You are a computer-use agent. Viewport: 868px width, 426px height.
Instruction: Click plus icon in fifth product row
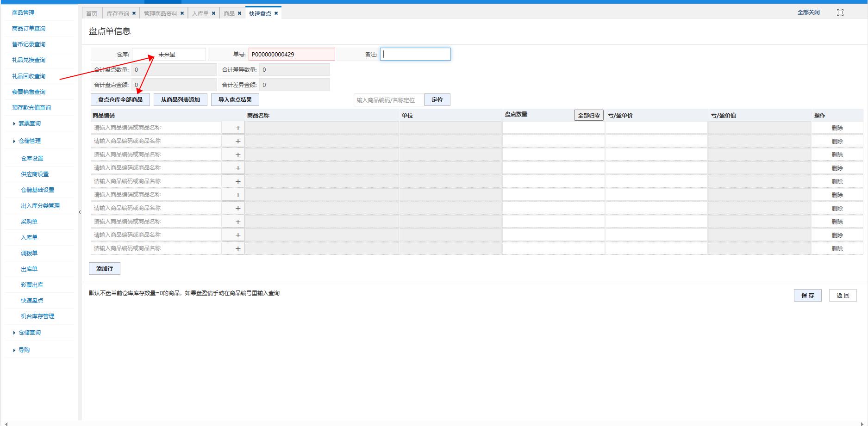click(x=238, y=181)
